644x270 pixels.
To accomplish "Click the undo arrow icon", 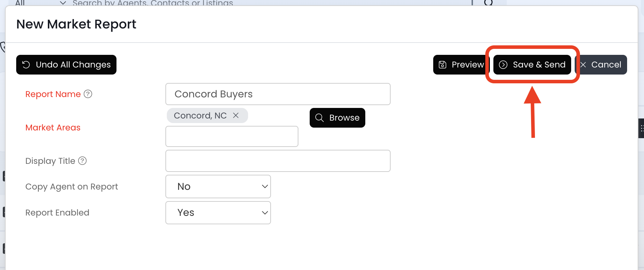I will click(x=26, y=65).
